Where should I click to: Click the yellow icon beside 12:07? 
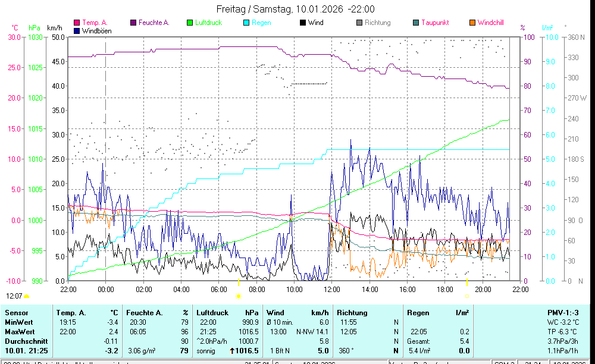click(x=27, y=296)
